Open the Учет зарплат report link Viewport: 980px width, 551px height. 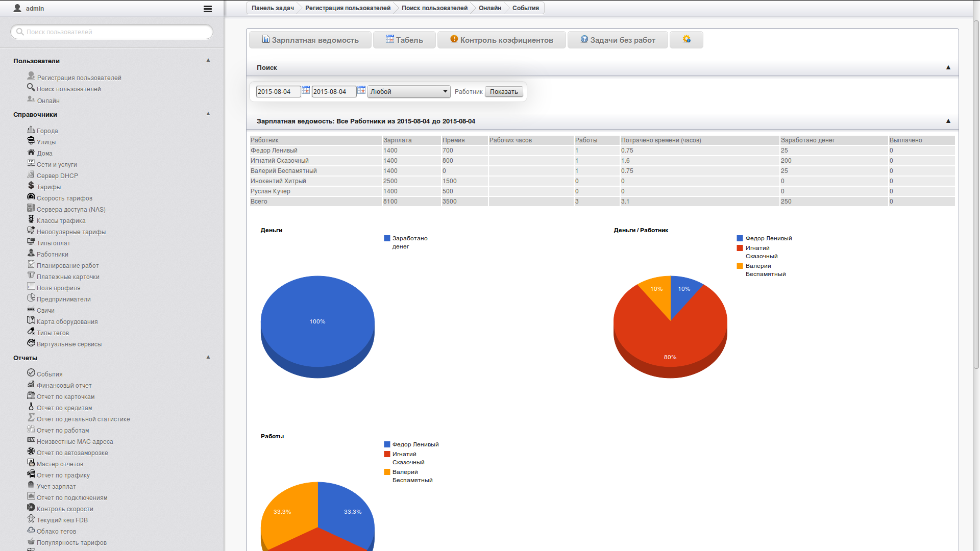click(56, 486)
